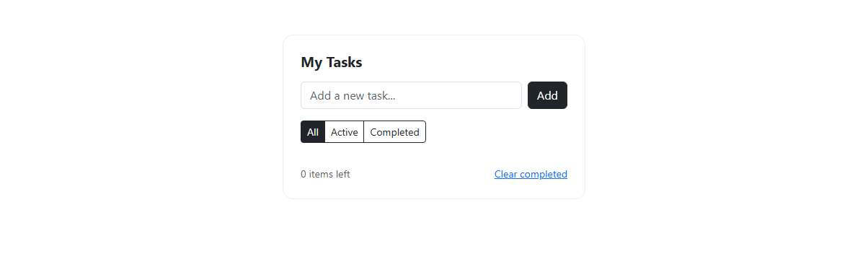
Task: Click the remaining items count text
Action: 325,174
